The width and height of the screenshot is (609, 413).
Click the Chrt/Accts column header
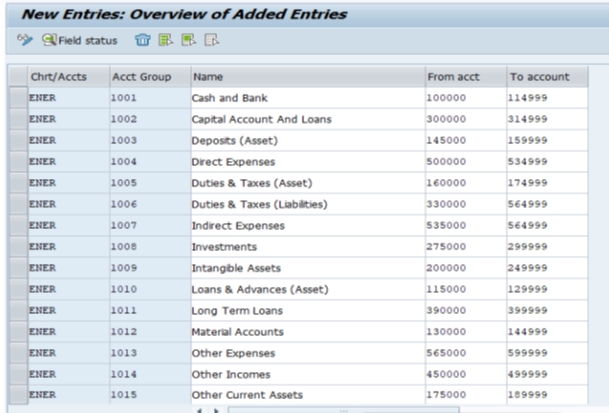[x=69, y=77]
